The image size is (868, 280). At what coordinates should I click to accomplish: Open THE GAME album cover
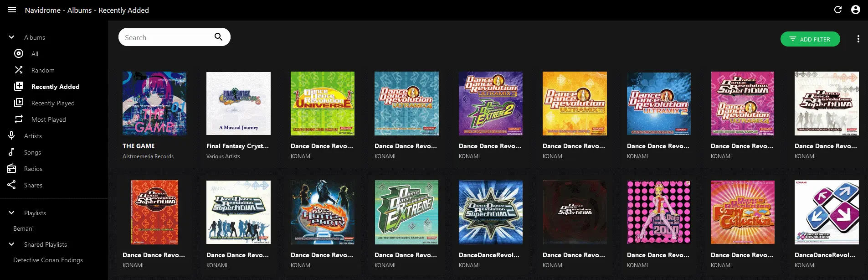point(154,104)
